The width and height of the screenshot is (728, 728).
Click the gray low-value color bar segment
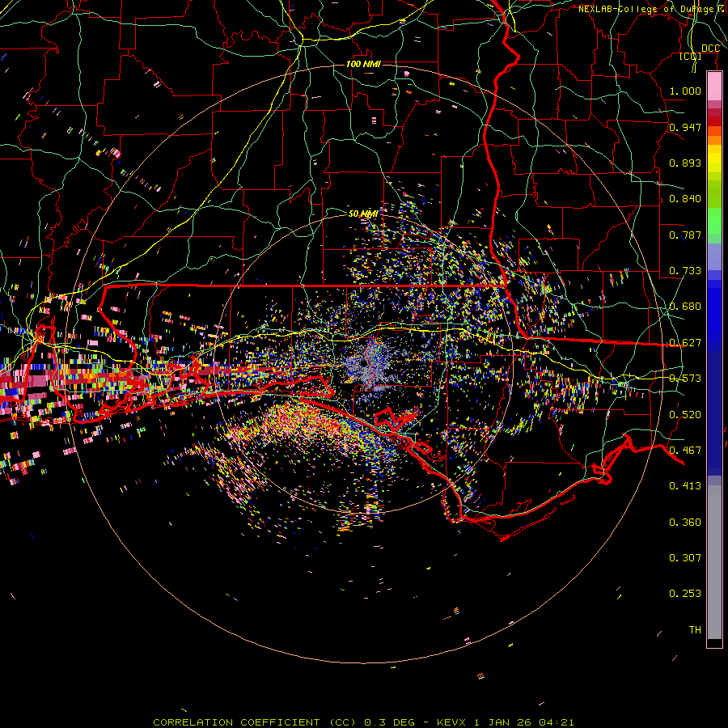click(x=714, y=562)
